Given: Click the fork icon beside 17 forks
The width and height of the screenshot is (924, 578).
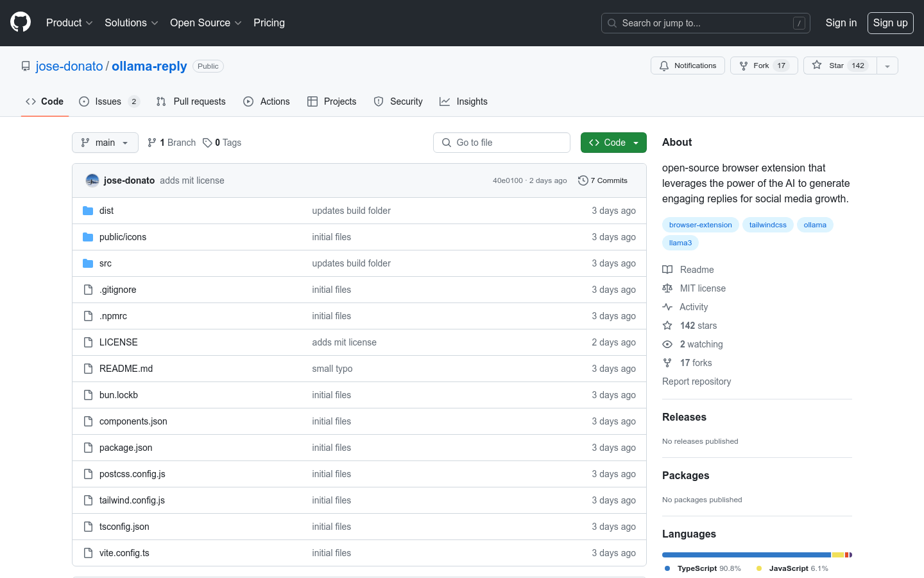Looking at the screenshot, I should tap(667, 363).
